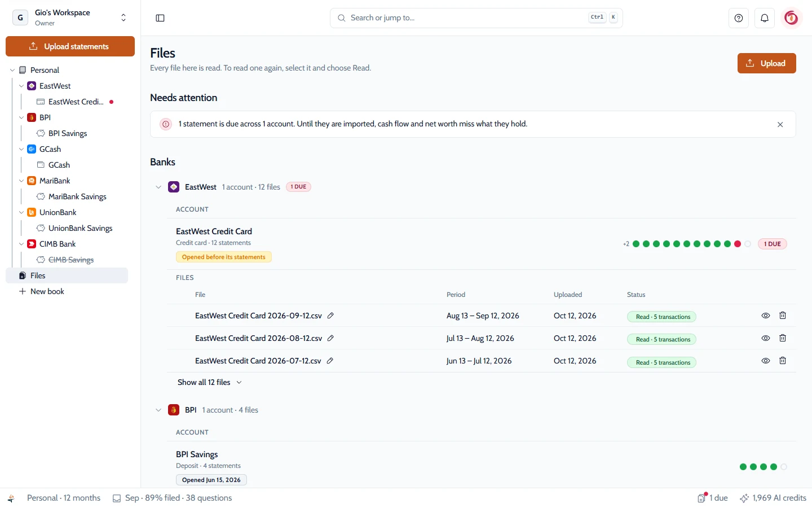
Task: Preview the 2026-09-12.csv file via eye icon
Action: pyautogui.click(x=766, y=316)
